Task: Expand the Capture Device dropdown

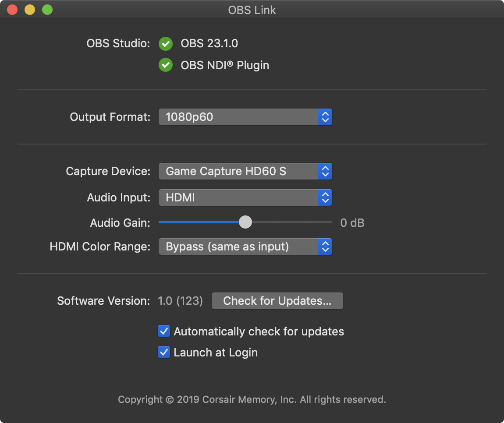Action: coord(245,171)
